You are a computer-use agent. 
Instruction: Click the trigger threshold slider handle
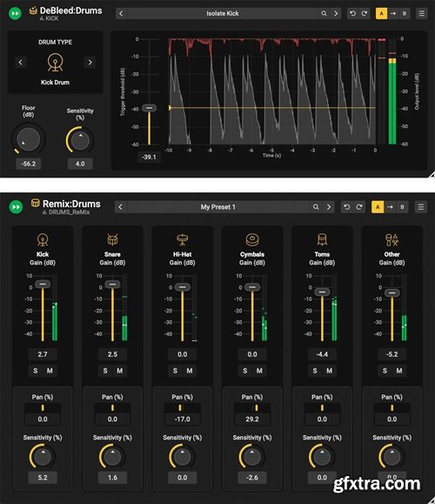tap(149, 108)
